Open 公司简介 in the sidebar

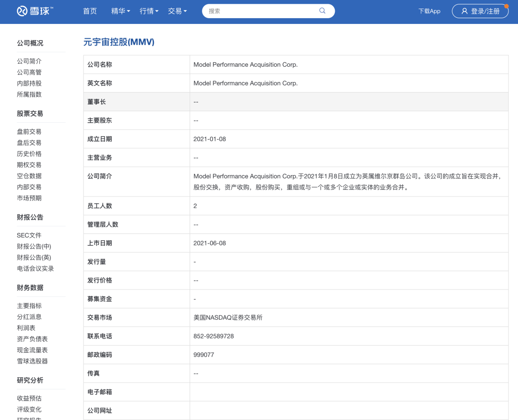click(x=29, y=61)
